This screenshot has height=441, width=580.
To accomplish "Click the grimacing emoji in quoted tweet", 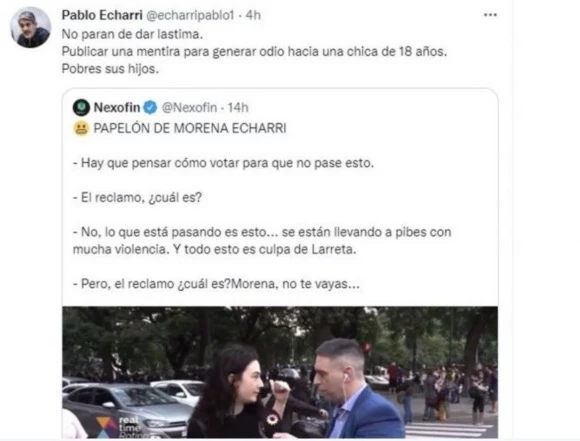I will 81,129.
